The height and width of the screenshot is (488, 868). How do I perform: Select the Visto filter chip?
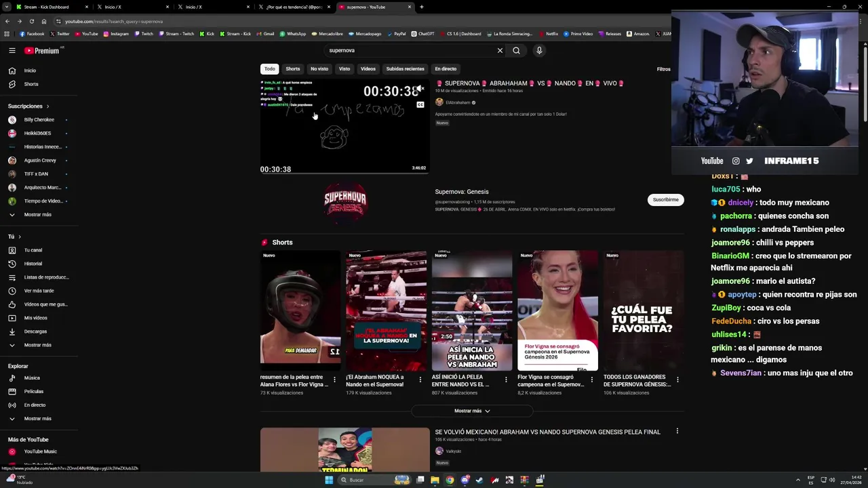point(344,68)
